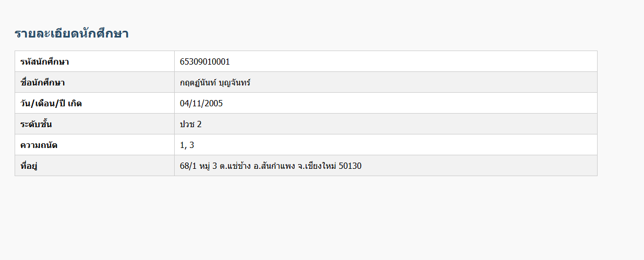Click the ชื่อนักศึกษา label cell
The height and width of the screenshot is (260, 644).
click(95, 82)
